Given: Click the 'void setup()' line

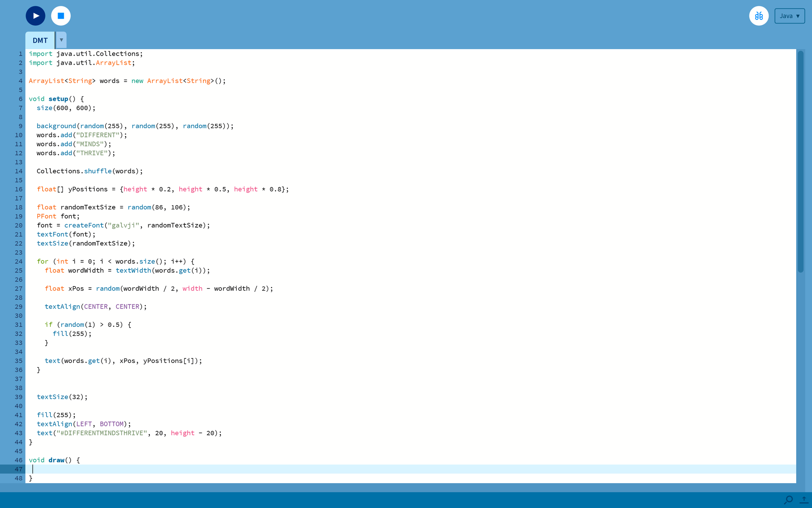Looking at the screenshot, I should click(56, 99).
